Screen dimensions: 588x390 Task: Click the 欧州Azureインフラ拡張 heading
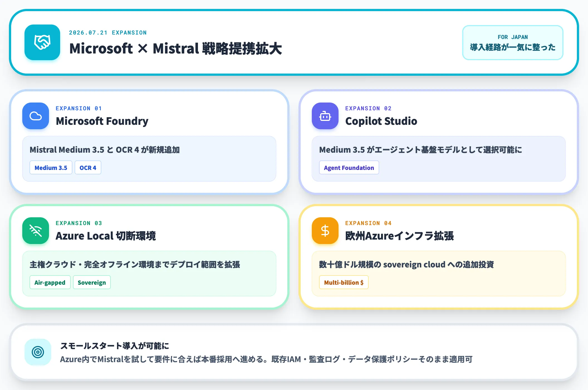tap(400, 236)
